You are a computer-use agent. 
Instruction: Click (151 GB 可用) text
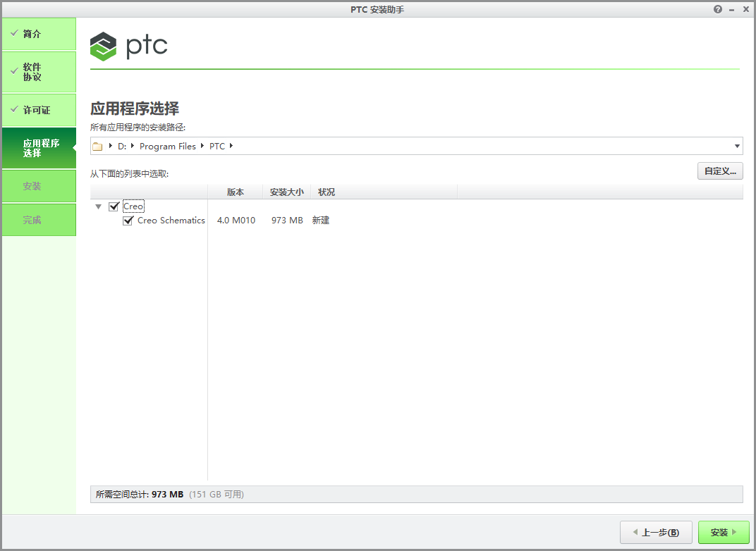pyautogui.click(x=217, y=494)
